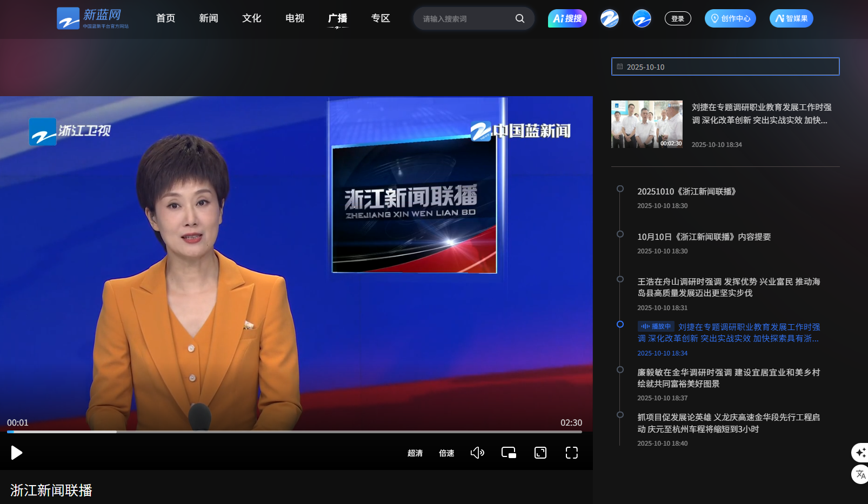
Task: Open the 电视 navigation tab
Action: [295, 18]
